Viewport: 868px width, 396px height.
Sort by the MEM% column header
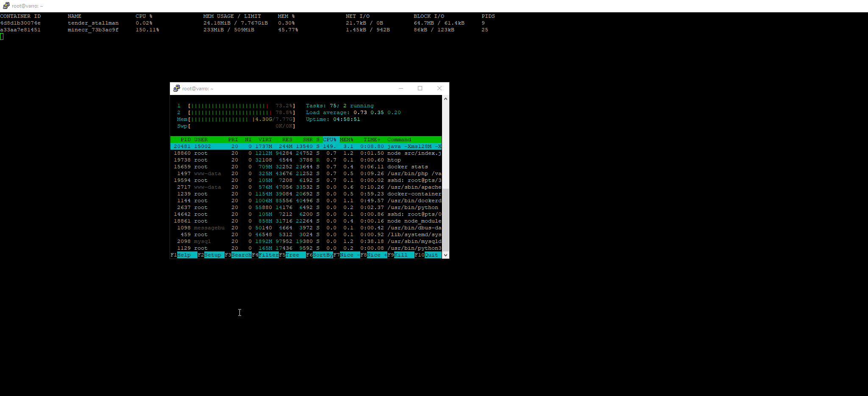tap(346, 139)
